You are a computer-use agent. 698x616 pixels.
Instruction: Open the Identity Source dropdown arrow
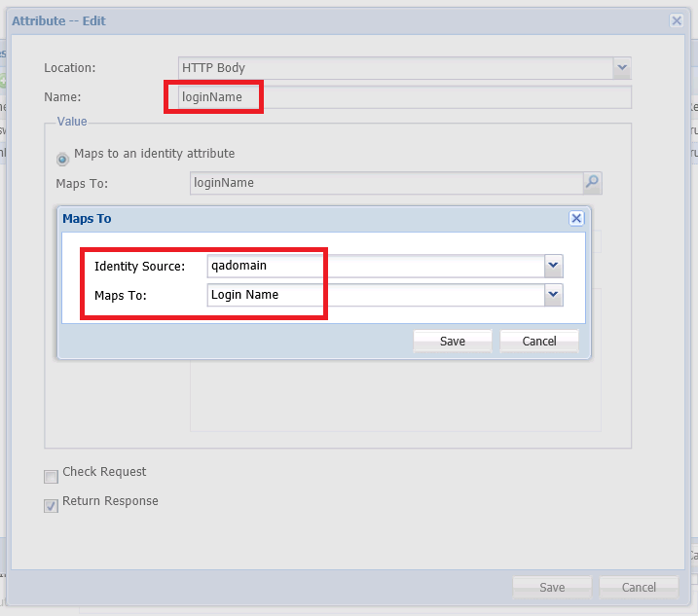coord(553,266)
